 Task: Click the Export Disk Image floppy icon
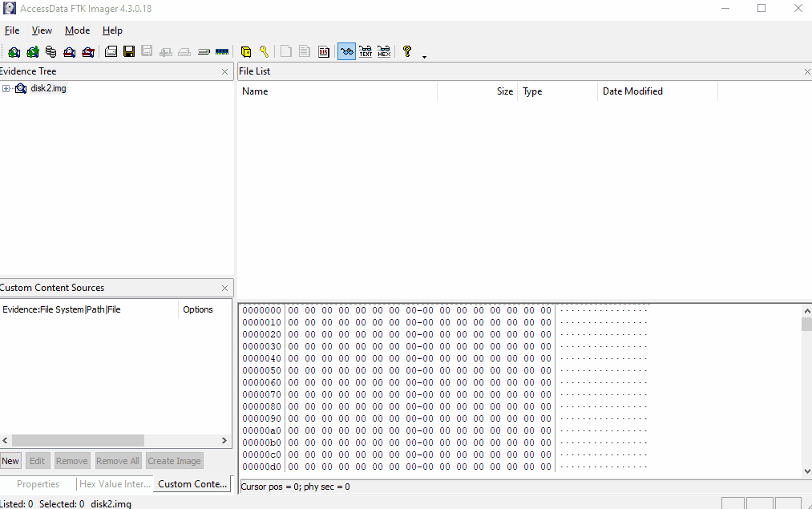(x=129, y=51)
